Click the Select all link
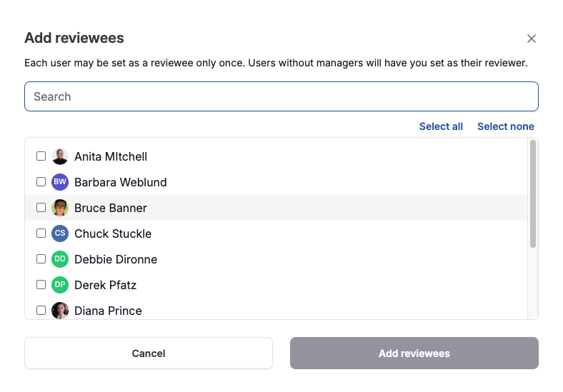The width and height of the screenshot is (563, 392). pyautogui.click(x=441, y=126)
